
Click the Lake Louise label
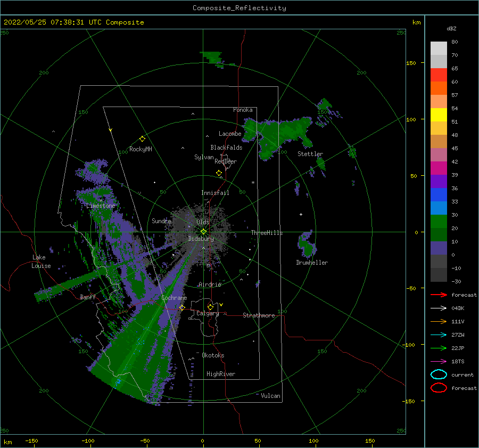pyautogui.click(x=41, y=262)
